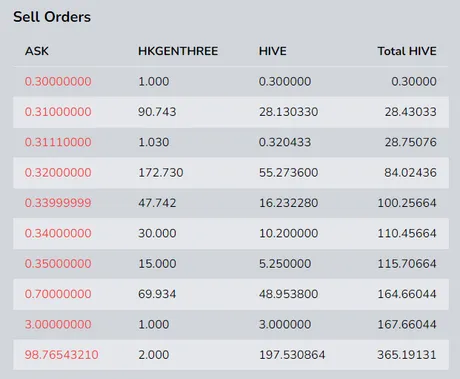Click the 0.31000000 ask price
The image size is (460, 379).
(58, 112)
